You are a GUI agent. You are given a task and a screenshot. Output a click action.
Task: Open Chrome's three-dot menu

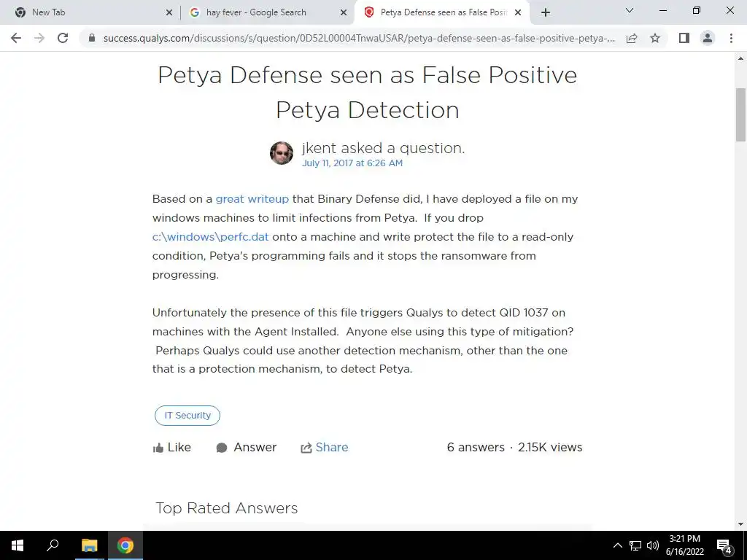click(731, 38)
